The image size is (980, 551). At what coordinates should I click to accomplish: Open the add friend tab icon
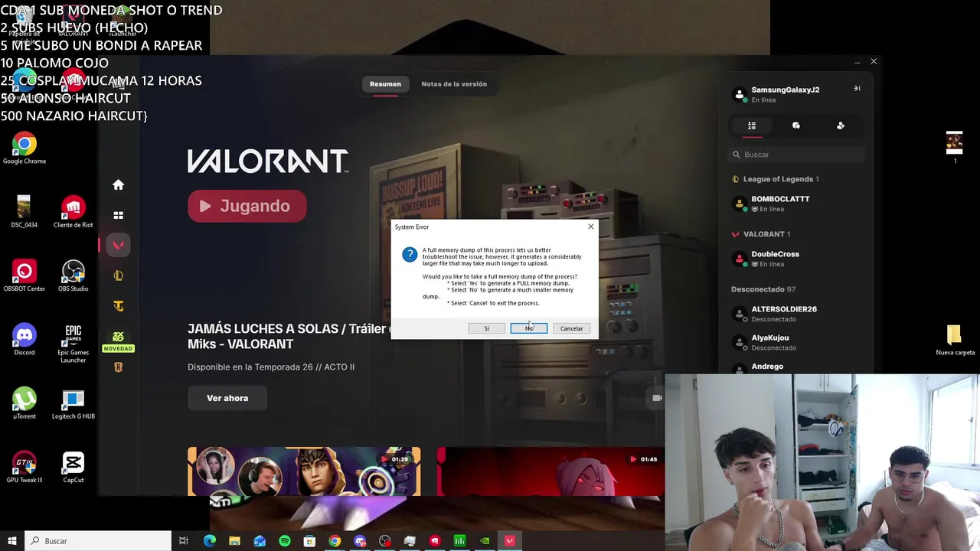[x=841, y=126]
